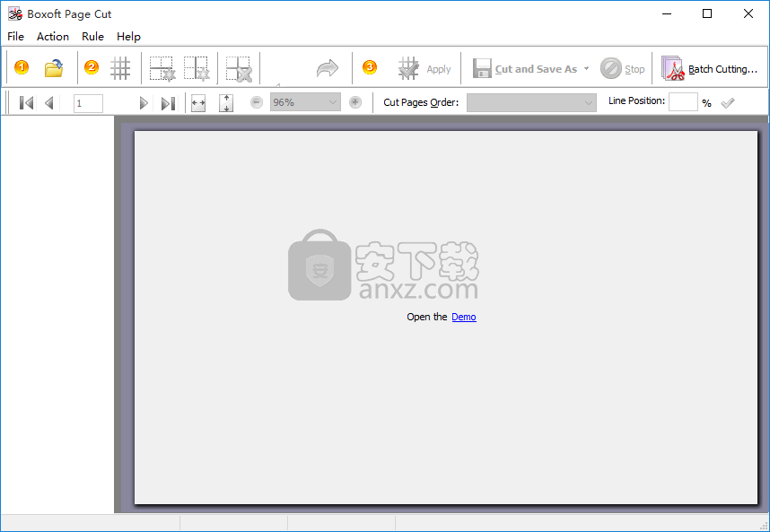The height and width of the screenshot is (532, 770).
Task: Open the File menu
Action: (x=16, y=37)
